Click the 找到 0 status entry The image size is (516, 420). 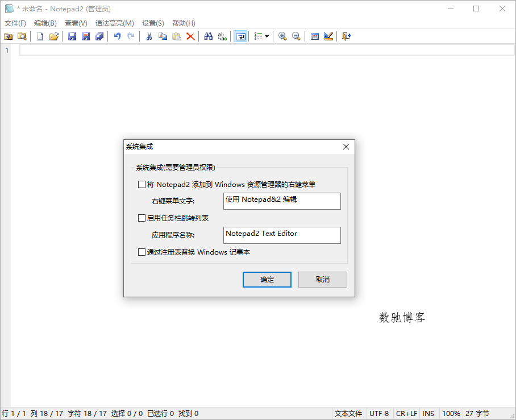pyautogui.click(x=189, y=413)
